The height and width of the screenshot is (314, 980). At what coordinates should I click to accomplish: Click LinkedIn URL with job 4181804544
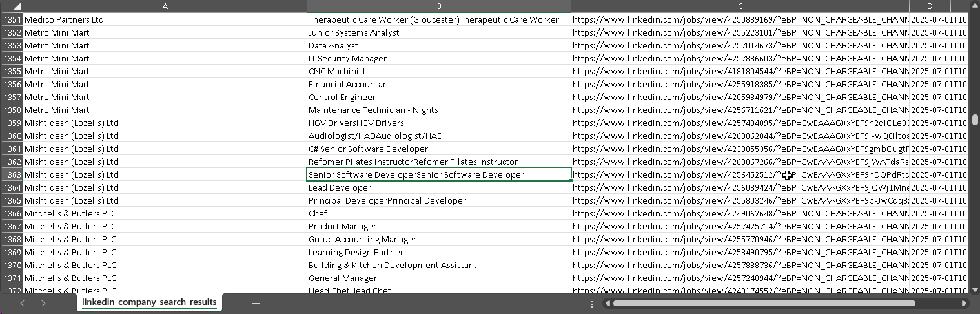pos(740,71)
